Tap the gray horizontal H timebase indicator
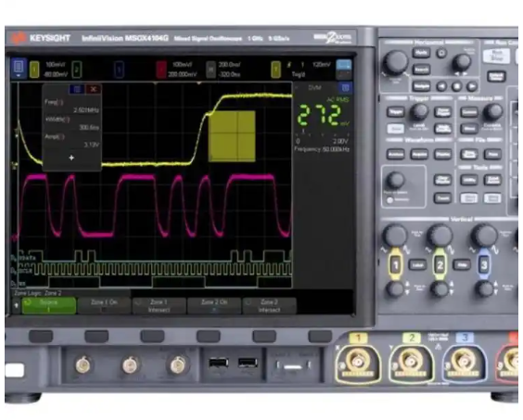The image size is (523, 420). point(210,70)
